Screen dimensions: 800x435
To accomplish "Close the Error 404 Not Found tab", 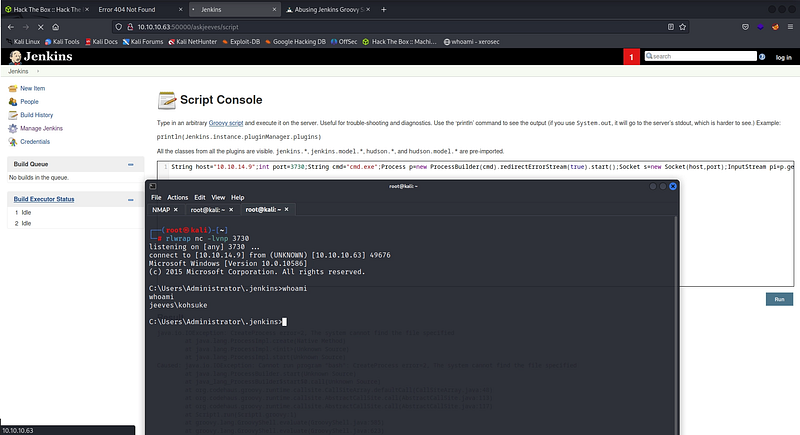I will click(180, 9).
